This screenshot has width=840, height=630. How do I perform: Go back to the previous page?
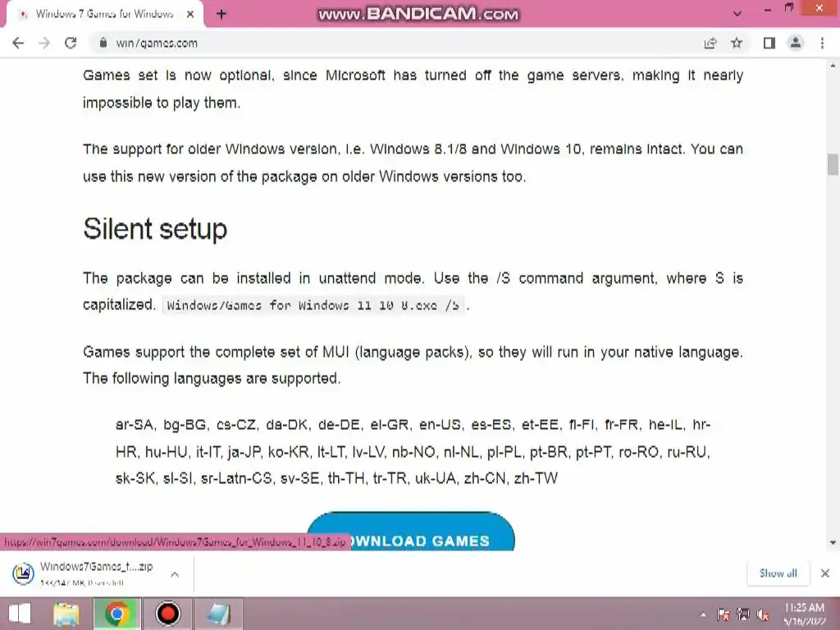[18, 43]
